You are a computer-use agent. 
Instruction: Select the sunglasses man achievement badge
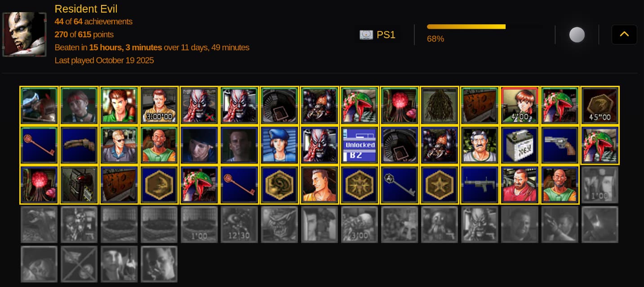pyautogui.click(x=119, y=145)
